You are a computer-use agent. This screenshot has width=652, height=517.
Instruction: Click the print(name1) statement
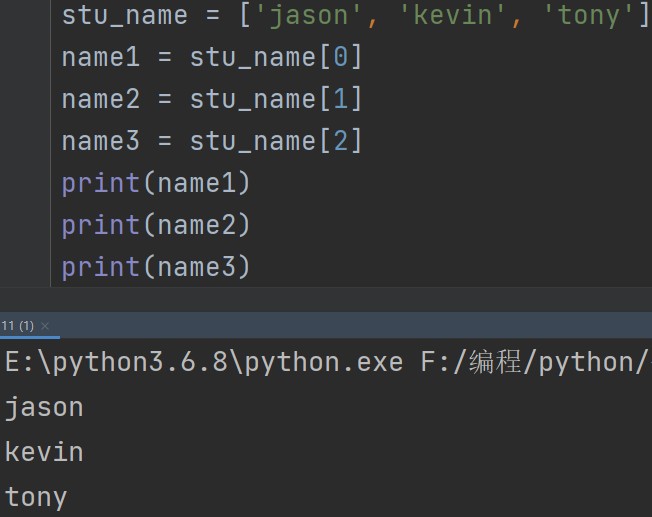(x=156, y=184)
